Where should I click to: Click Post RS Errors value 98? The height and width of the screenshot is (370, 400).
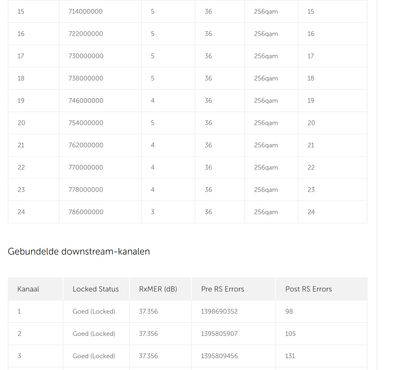point(289,311)
